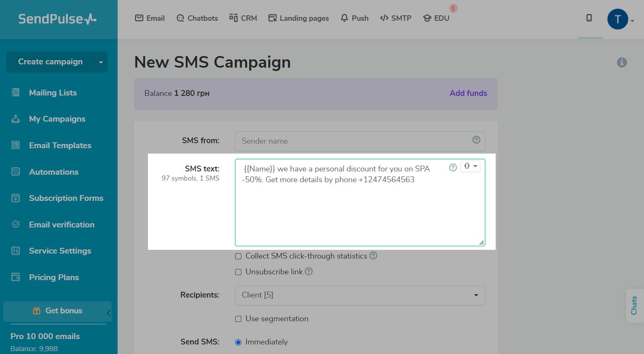Tick the Unsubscribe link checkbox
The width and height of the screenshot is (644, 354).
tap(238, 272)
